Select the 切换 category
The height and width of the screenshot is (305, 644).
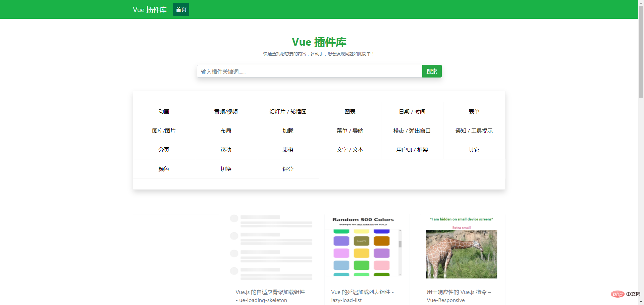(x=226, y=169)
